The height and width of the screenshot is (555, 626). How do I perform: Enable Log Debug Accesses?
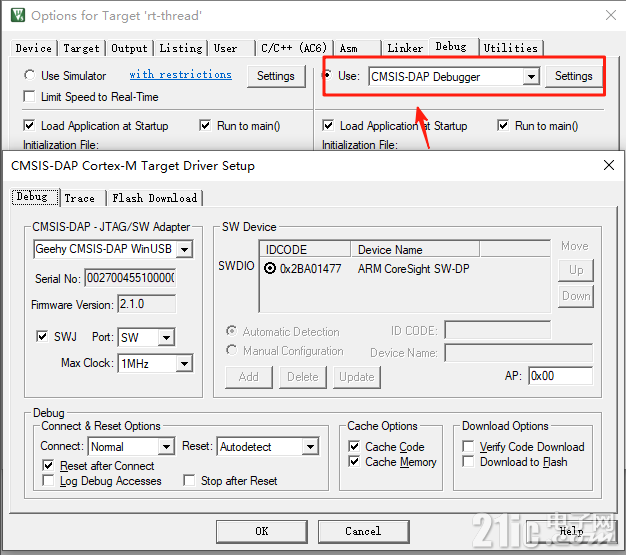click(48, 480)
